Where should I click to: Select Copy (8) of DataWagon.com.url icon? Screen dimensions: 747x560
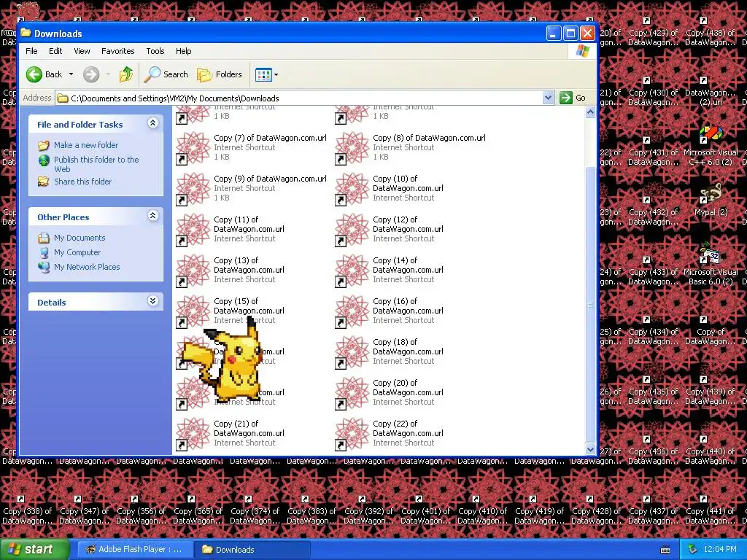point(352,147)
